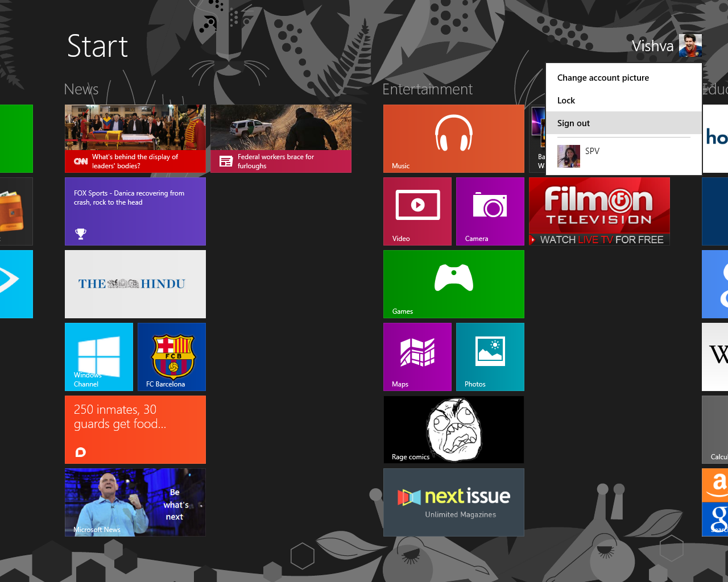
Task: Open the Maps tile
Action: (x=417, y=356)
